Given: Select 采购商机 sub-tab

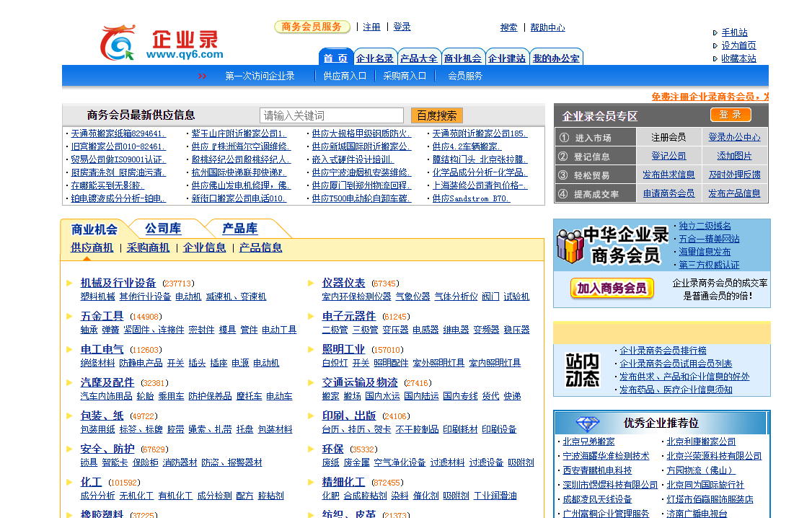Looking at the screenshot, I should [148, 247].
